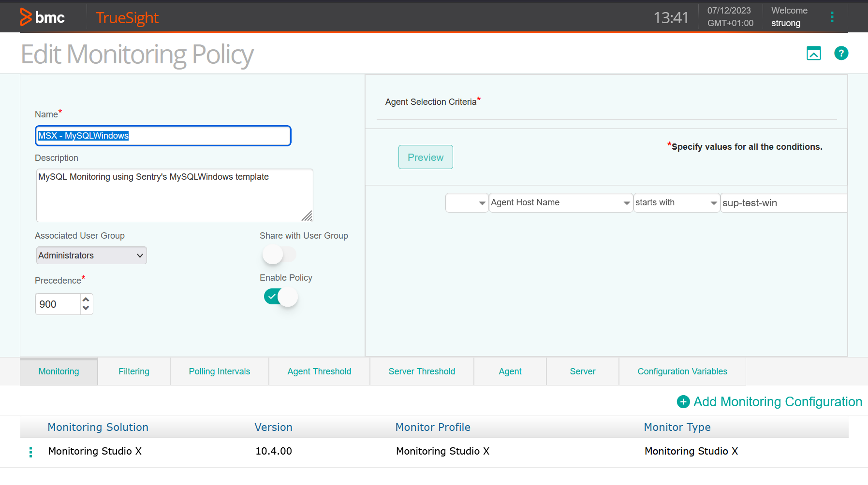Click the Name input field

(162, 136)
